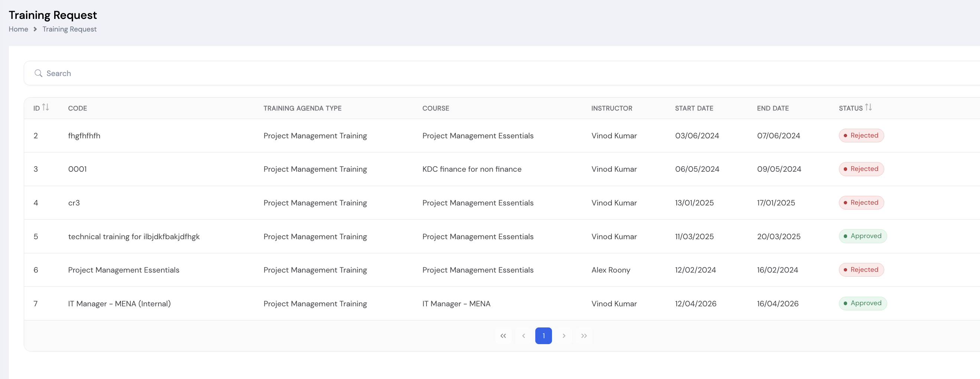Click end date 20/03/2025
980x379 pixels.
[779, 237]
